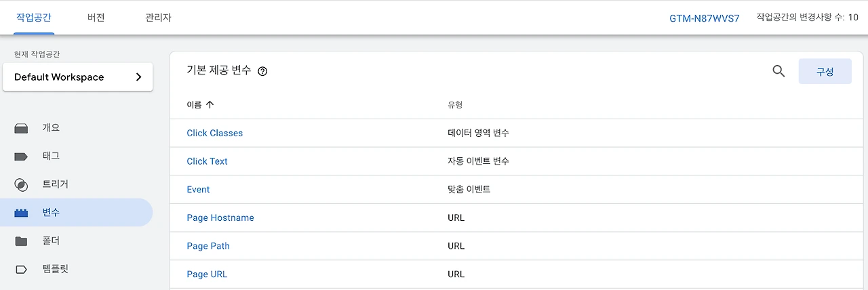Click the 개요 overview icon in sidebar

(21, 128)
